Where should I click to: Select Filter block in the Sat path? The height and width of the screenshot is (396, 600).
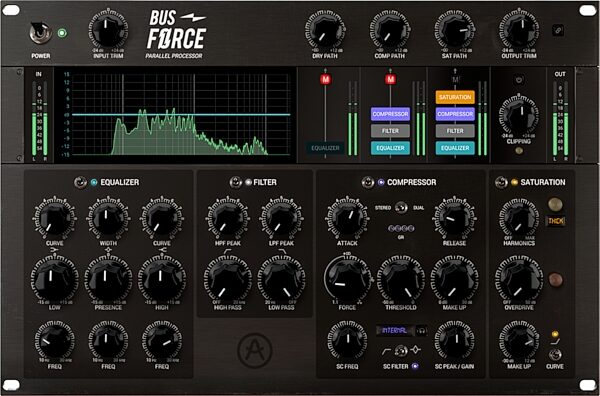455,131
